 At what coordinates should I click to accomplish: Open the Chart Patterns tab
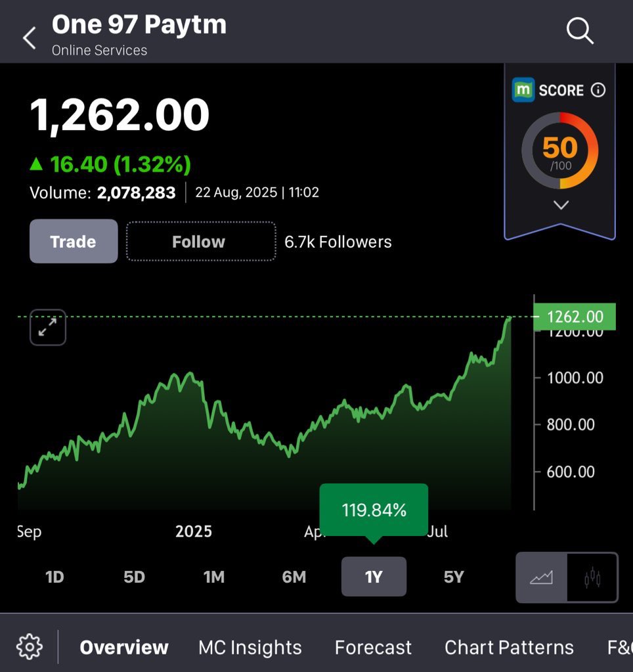tap(509, 647)
